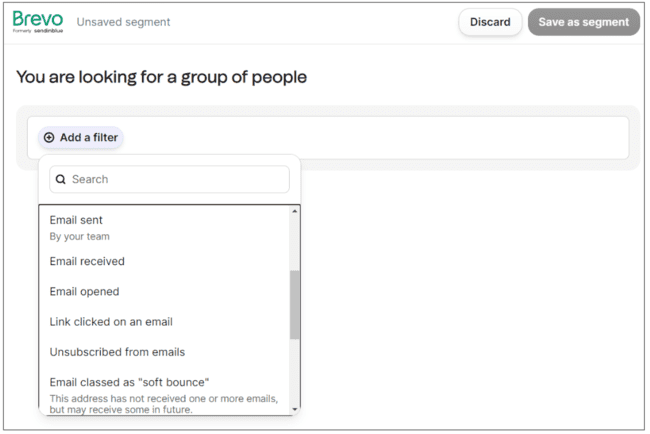The image size is (650, 434).
Task: Click the Unsaved segment title
Action: (123, 22)
